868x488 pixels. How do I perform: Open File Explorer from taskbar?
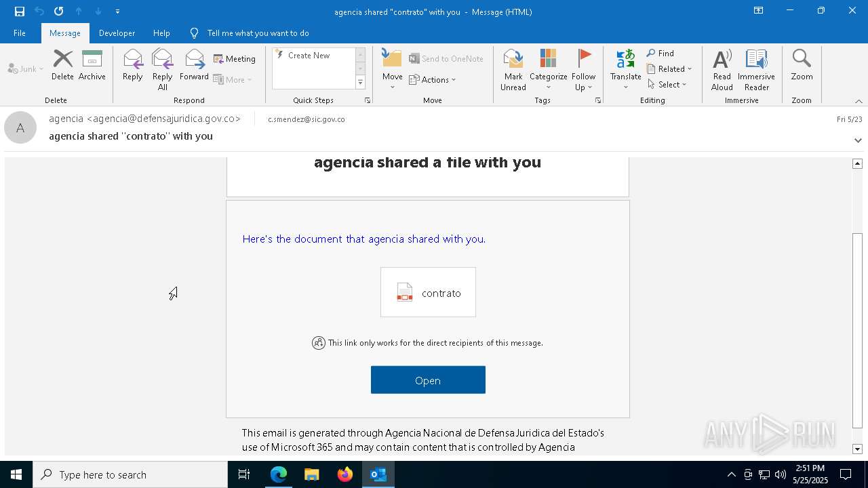click(312, 474)
